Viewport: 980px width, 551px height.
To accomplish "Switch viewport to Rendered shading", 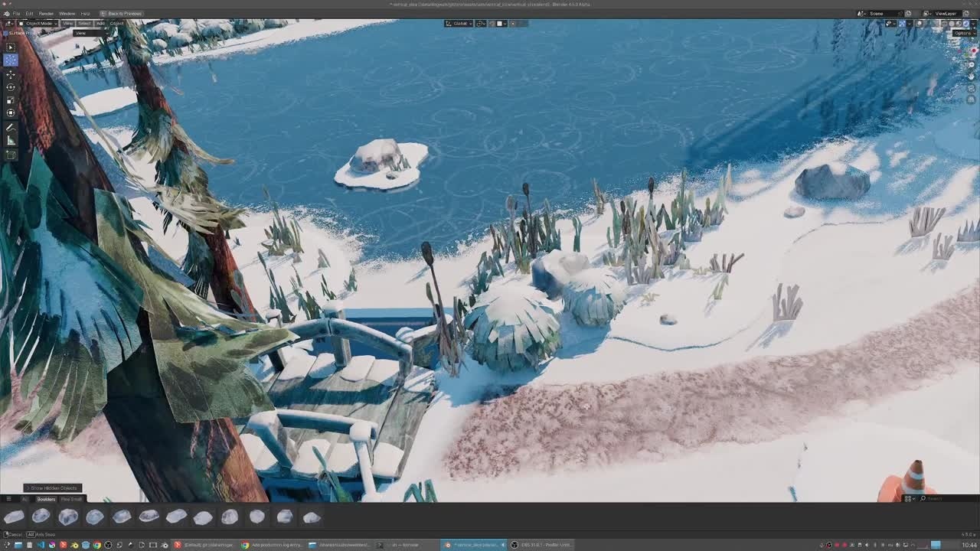I will pyautogui.click(x=965, y=24).
